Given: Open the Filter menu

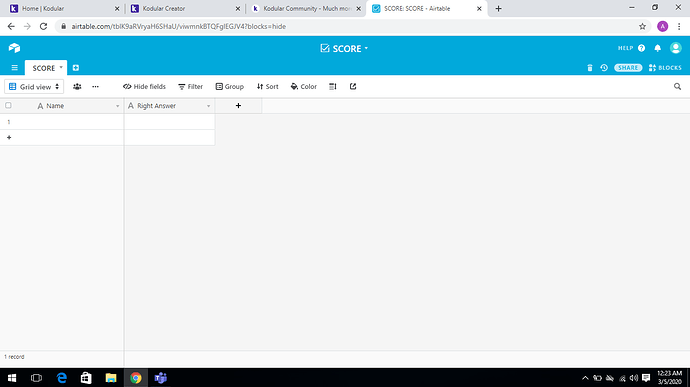Looking at the screenshot, I should (x=191, y=87).
